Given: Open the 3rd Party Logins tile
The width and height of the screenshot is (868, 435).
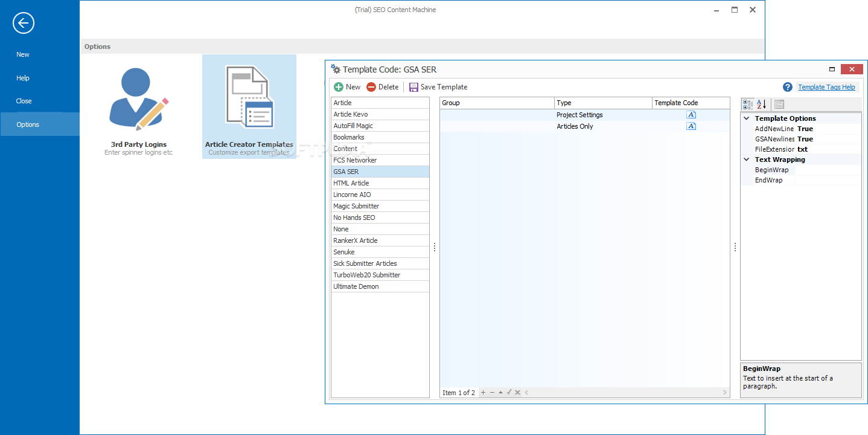Looking at the screenshot, I should coord(138,107).
